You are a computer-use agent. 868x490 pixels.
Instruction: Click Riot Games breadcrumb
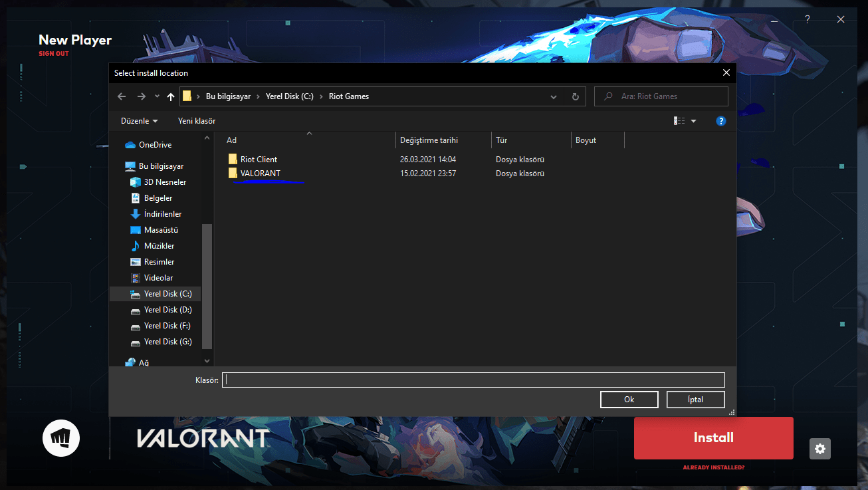[x=349, y=96]
